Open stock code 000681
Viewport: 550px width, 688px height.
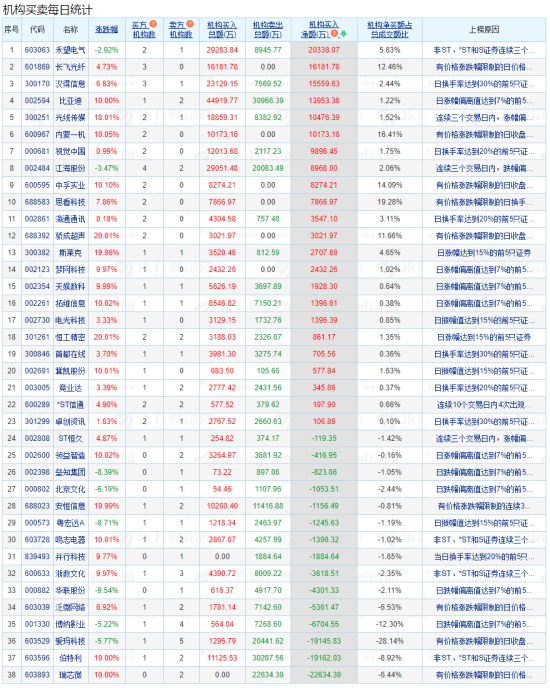(x=37, y=151)
